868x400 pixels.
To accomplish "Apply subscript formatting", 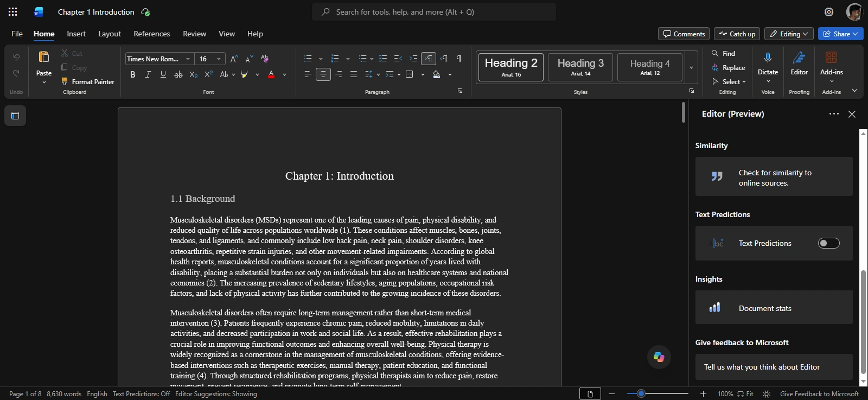I will click(193, 74).
